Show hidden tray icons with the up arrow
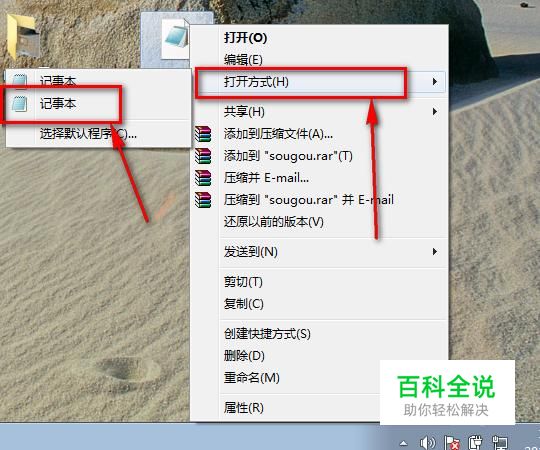 point(404,443)
